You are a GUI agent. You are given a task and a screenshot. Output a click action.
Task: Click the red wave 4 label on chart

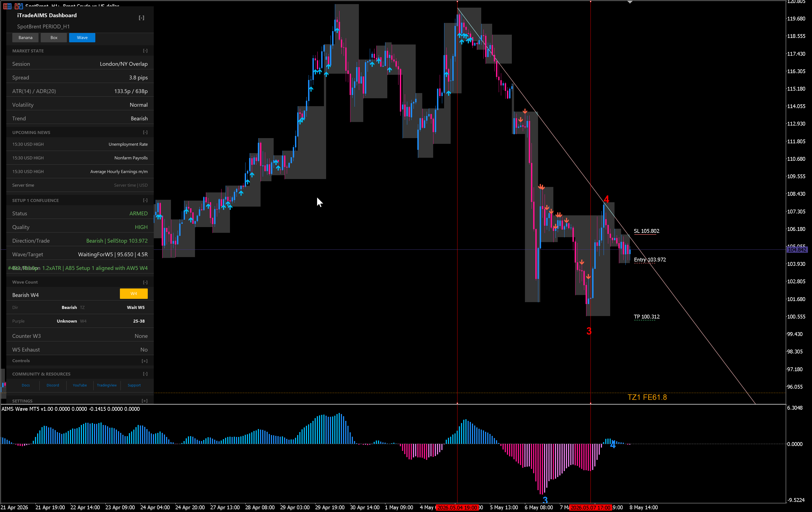pyautogui.click(x=606, y=199)
